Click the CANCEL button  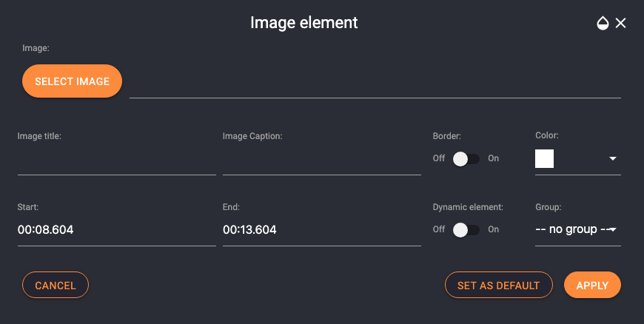(x=56, y=285)
